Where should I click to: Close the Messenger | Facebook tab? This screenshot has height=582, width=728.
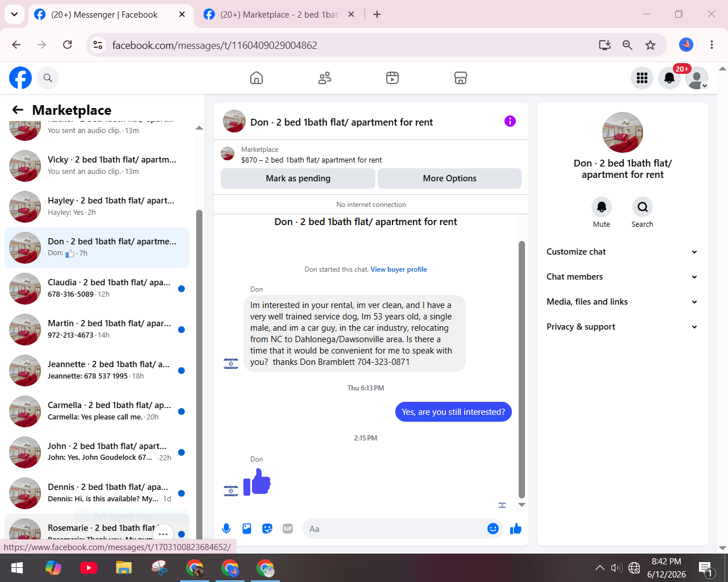pyautogui.click(x=182, y=14)
